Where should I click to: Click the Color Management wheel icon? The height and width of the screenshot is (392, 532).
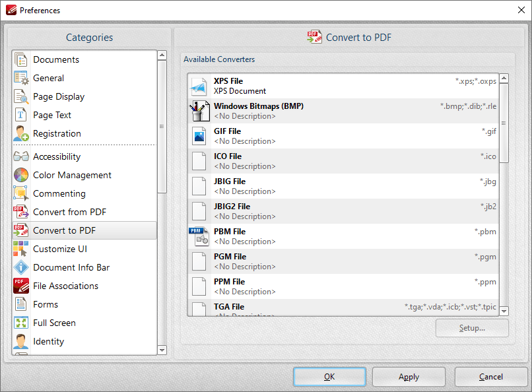[x=21, y=175]
